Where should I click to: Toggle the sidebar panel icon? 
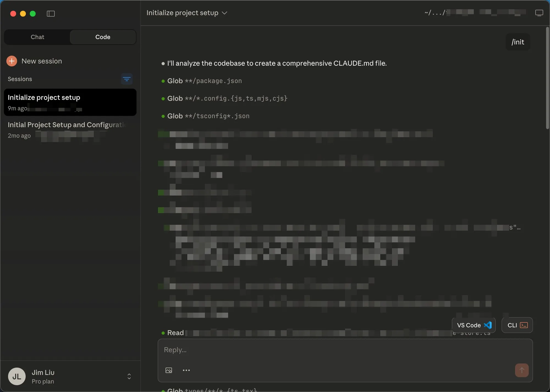click(x=51, y=13)
